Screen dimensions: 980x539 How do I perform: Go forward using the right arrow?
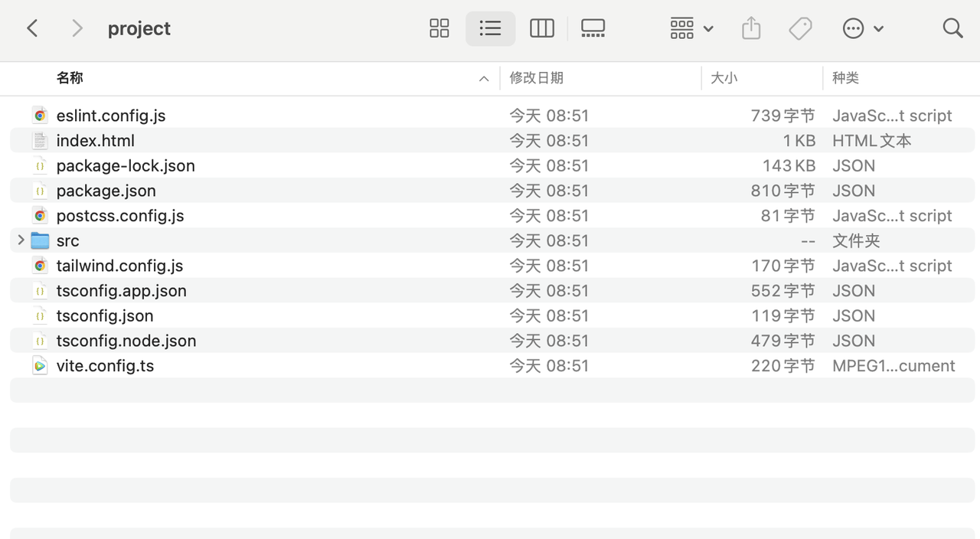click(77, 29)
